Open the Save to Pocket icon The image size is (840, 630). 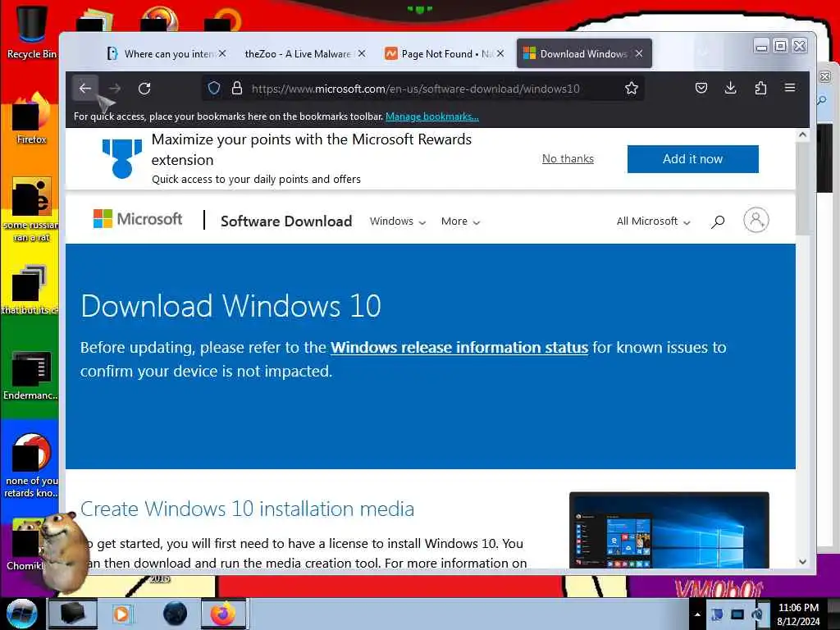701,88
